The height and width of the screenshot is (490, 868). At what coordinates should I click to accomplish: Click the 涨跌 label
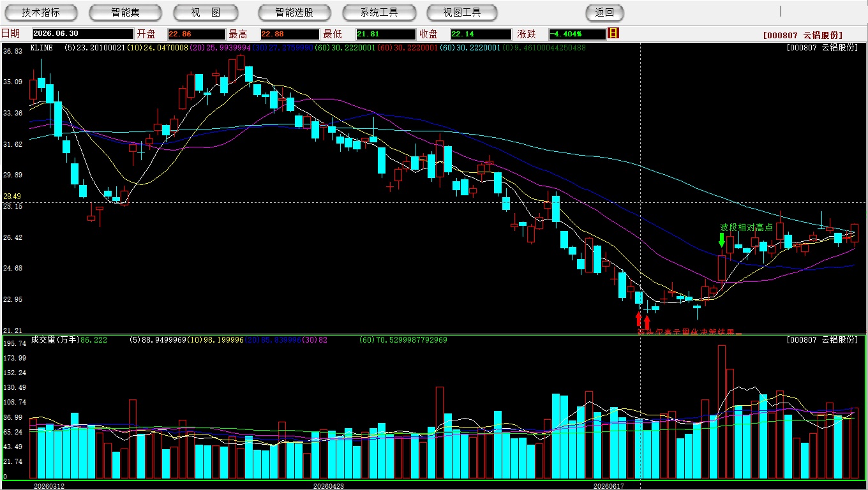coord(527,34)
